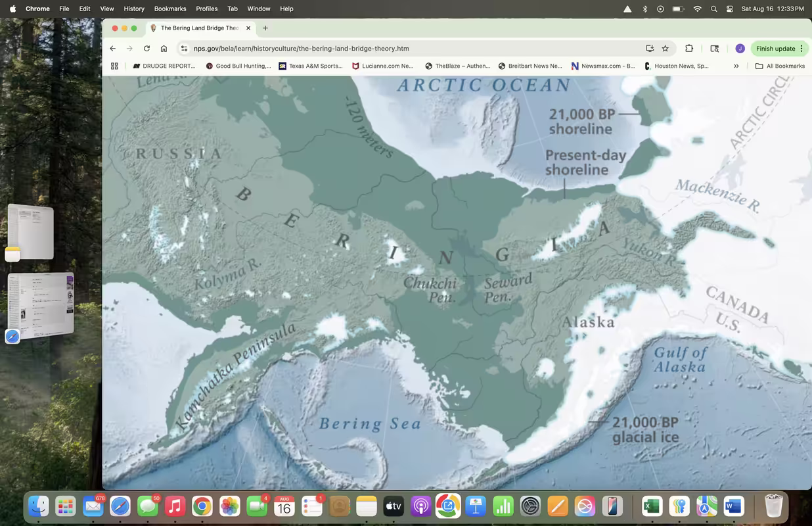Open the Chrome application menu
812x526 pixels.
(x=37, y=9)
